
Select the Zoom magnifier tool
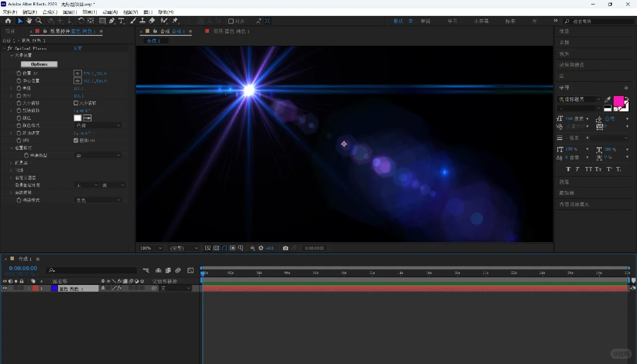point(39,21)
